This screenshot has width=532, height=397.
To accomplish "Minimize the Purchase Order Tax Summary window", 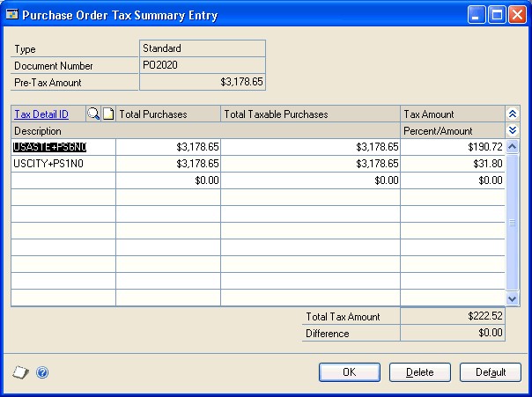I will (x=477, y=15).
